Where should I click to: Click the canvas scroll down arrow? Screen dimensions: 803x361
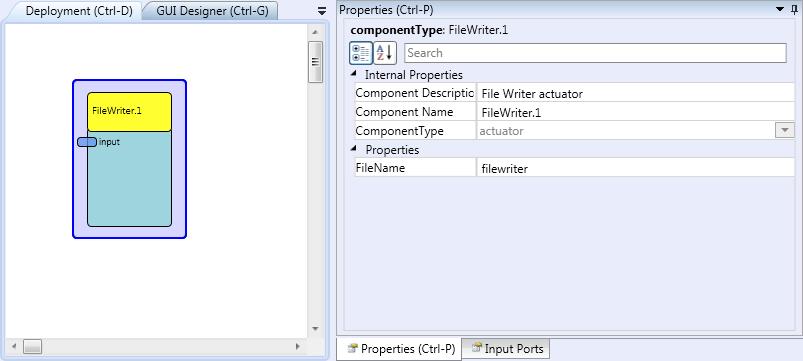coord(315,329)
